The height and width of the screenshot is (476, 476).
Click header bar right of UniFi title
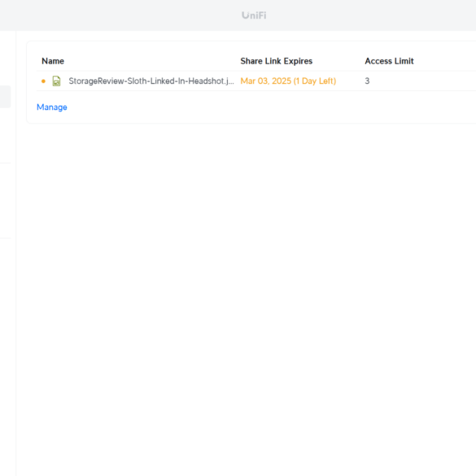click(370, 15)
